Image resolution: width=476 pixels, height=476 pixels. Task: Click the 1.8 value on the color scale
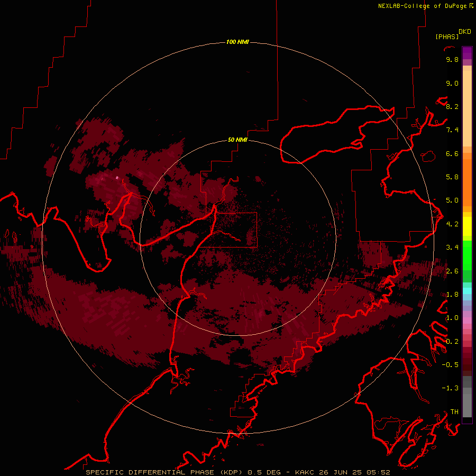point(452,295)
